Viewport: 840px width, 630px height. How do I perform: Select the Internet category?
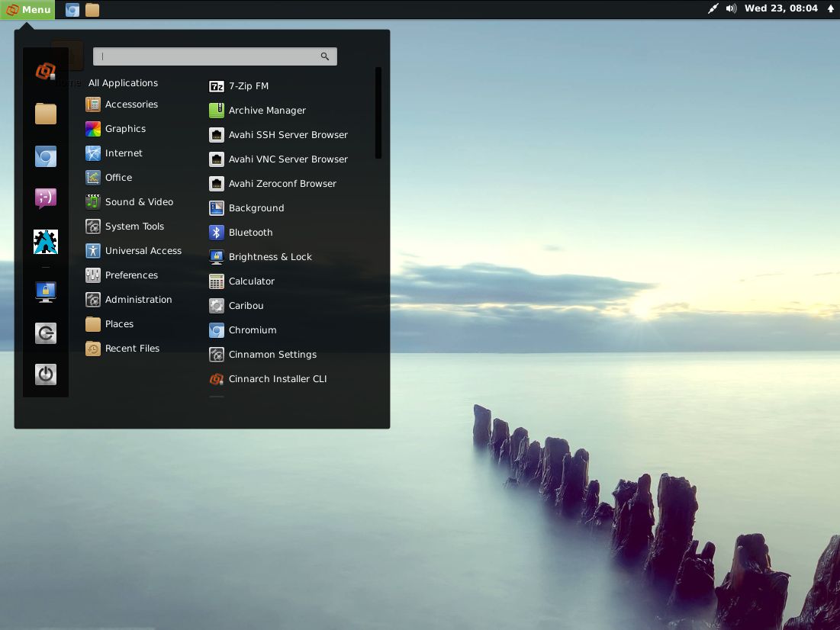coord(123,153)
